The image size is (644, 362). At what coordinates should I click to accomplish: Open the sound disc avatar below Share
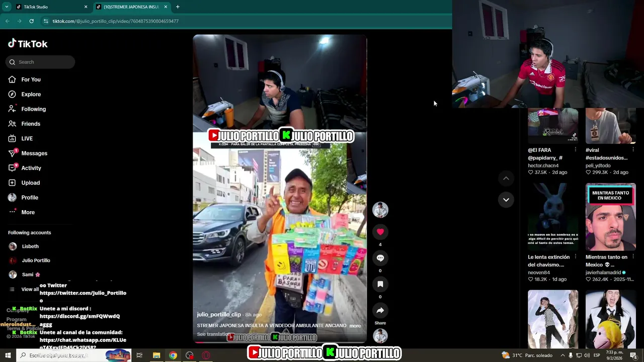click(x=380, y=336)
